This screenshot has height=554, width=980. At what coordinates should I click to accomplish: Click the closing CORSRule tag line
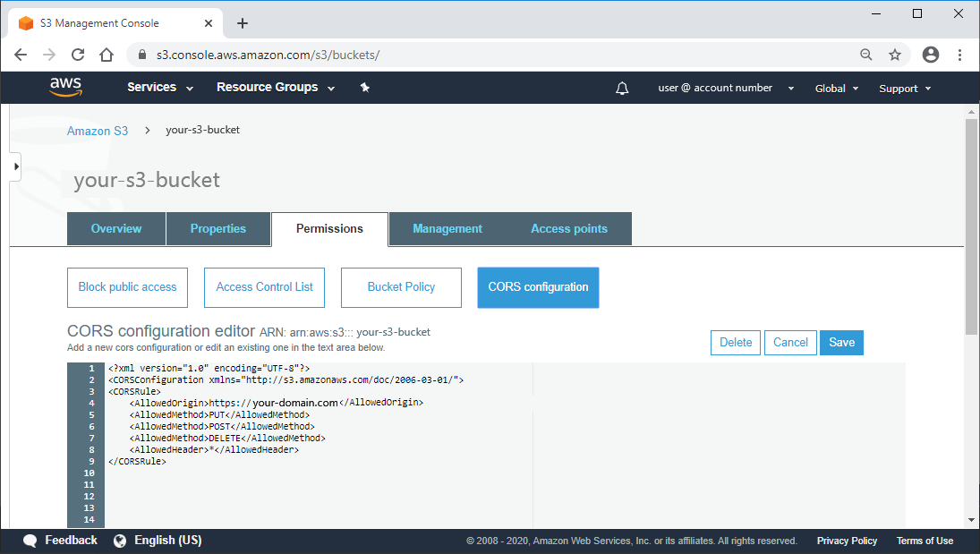(x=137, y=462)
